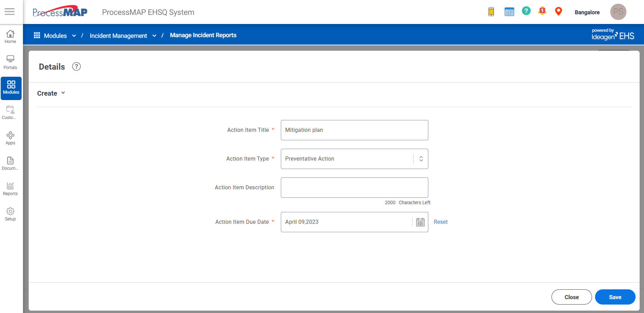The height and width of the screenshot is (313, 644).
Task: Open the mobile device icon
Action: tap(491, 12)
